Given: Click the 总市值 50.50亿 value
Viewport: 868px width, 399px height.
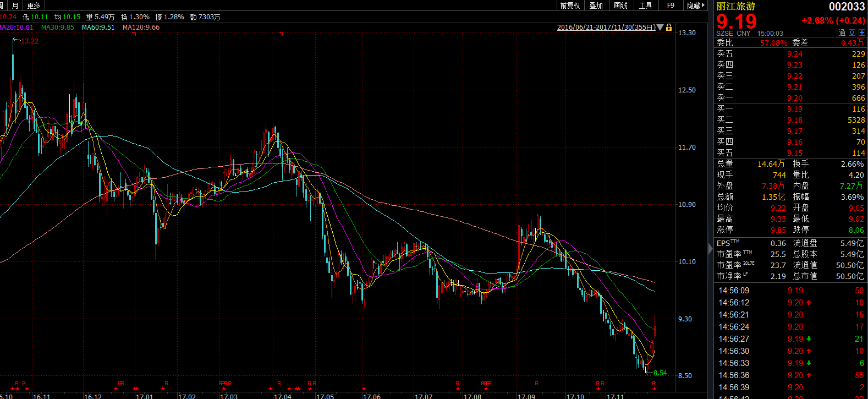Looking at the screenshot, I should tap(850, 276).
